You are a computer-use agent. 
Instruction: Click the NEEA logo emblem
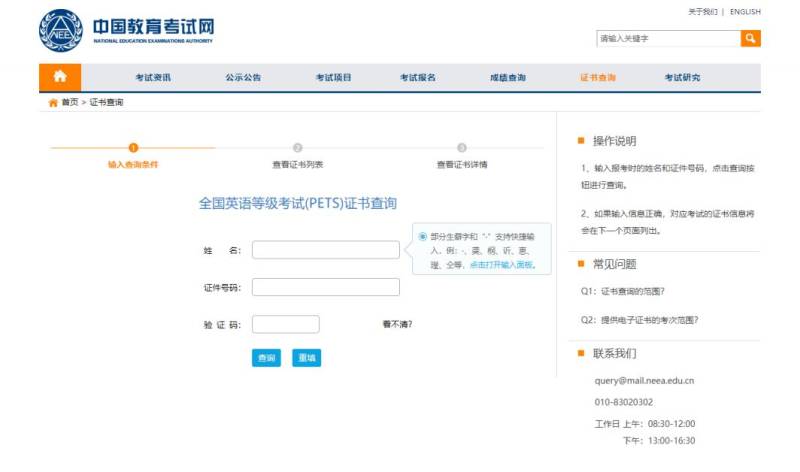[x=61, y=31]
